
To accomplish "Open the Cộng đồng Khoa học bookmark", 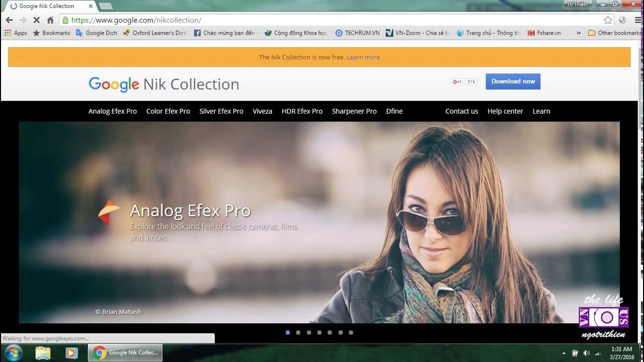I will 296,33.
